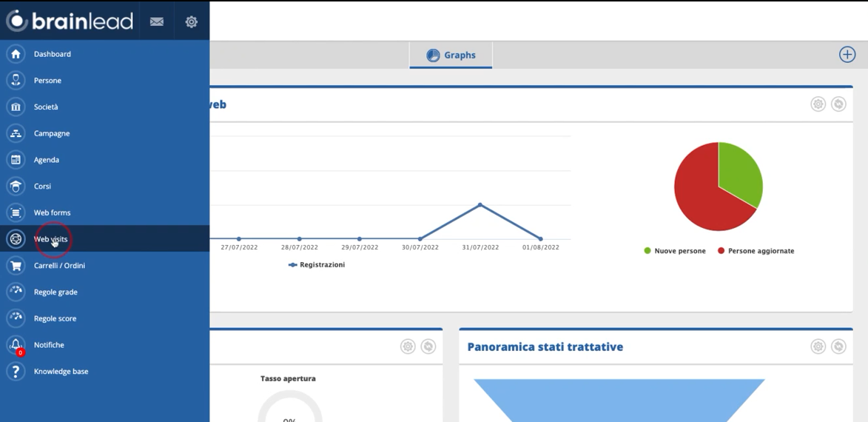Click the 31/07/2022 peak data point
The image size is (868, 422).
(x=480, y=204)
